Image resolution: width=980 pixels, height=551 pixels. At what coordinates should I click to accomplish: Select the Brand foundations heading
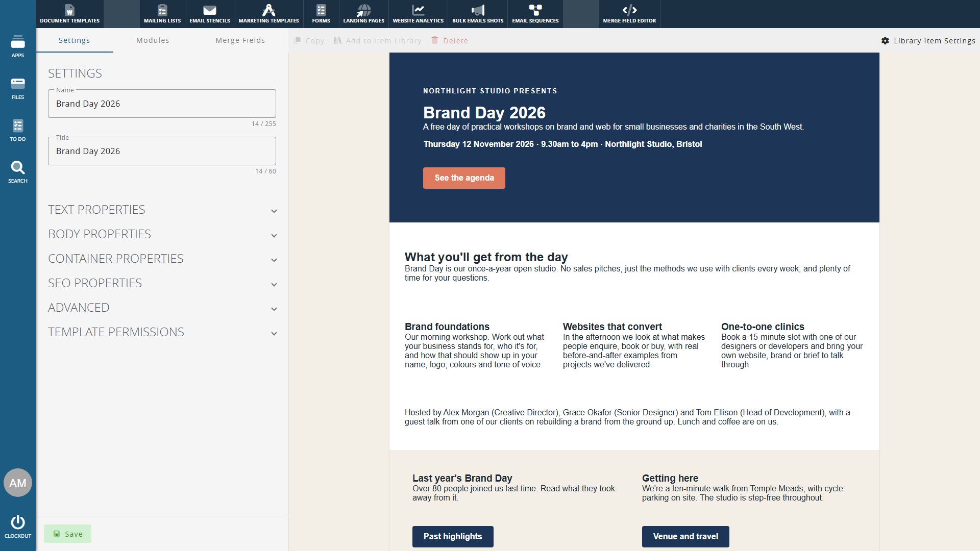[447, 327]
